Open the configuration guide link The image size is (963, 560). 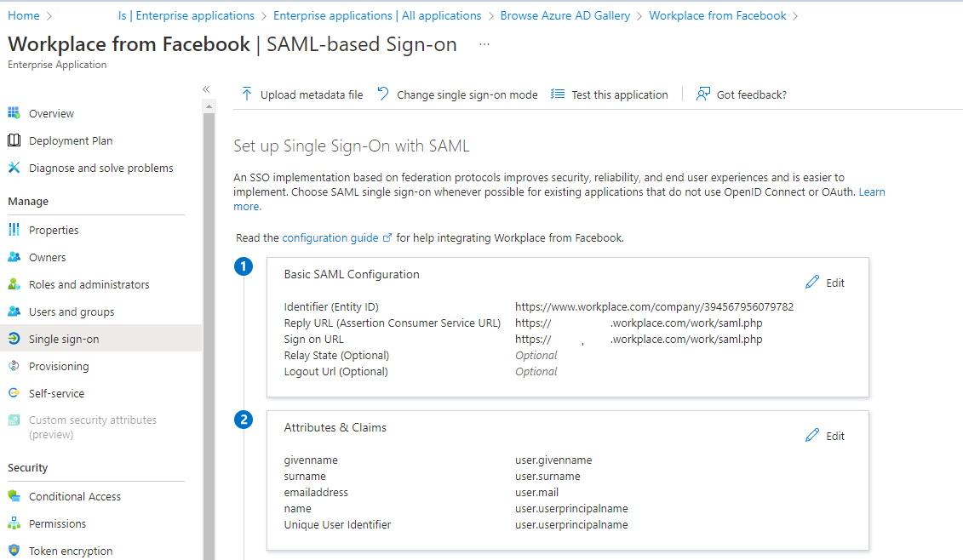pyautogui.click(x=330, y=237)
